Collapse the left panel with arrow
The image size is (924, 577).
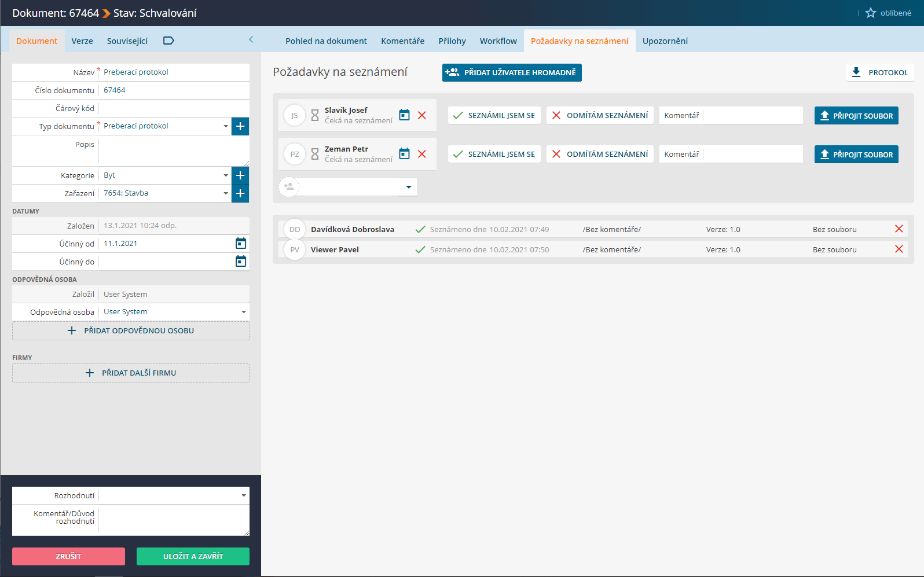[x=251, y=40]
